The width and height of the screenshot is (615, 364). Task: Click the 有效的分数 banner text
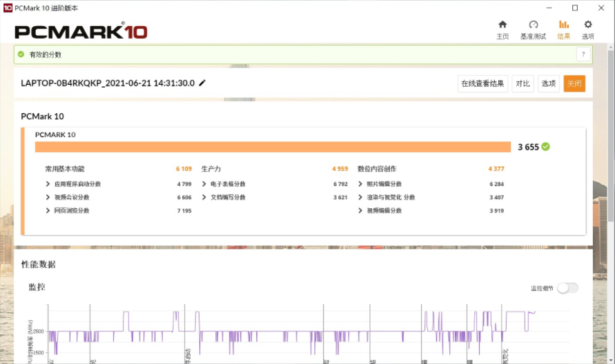[46, 54]
